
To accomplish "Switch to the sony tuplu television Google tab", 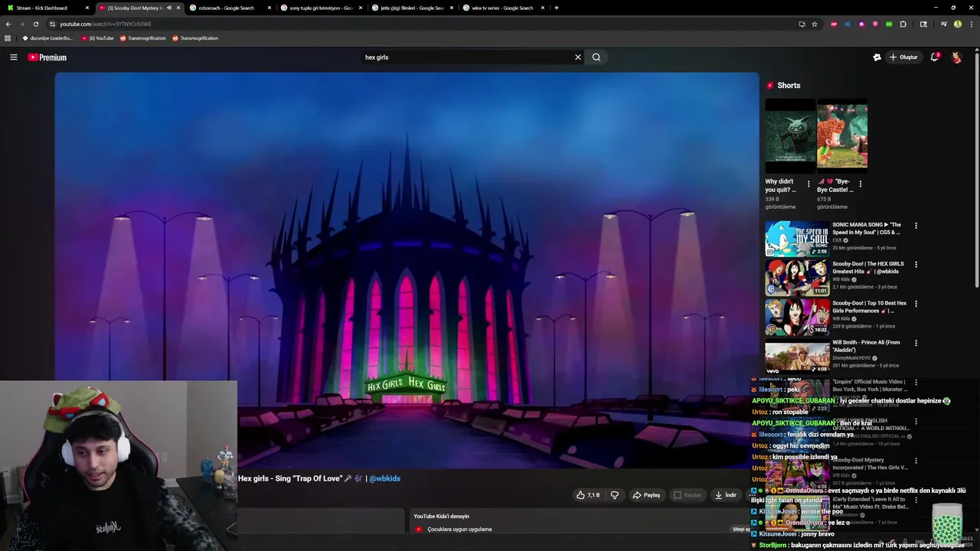I will click(321, 8).
